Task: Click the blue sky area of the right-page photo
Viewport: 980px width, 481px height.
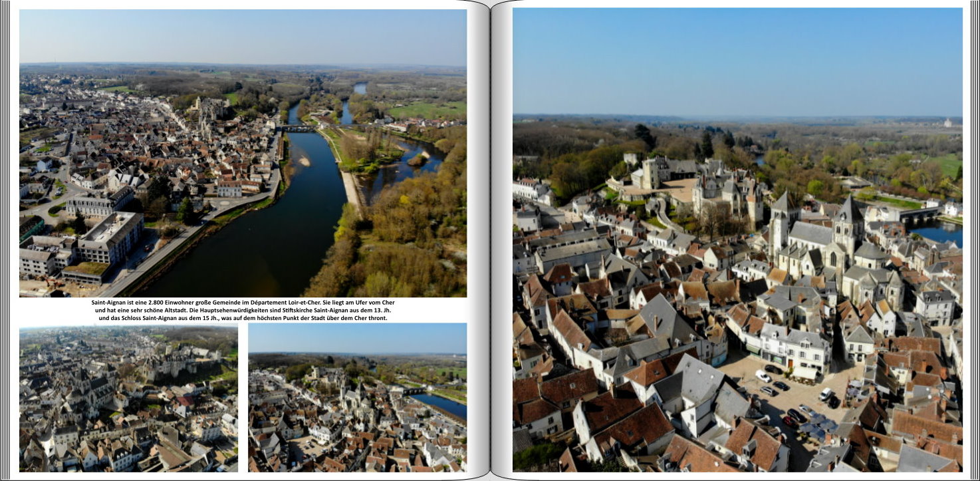Action: (737, 60)
